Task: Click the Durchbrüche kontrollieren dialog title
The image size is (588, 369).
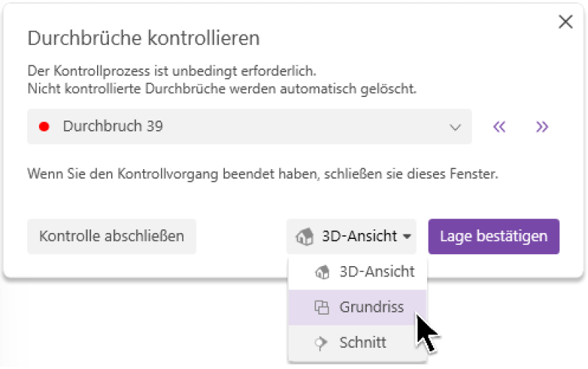Action: 143,37
